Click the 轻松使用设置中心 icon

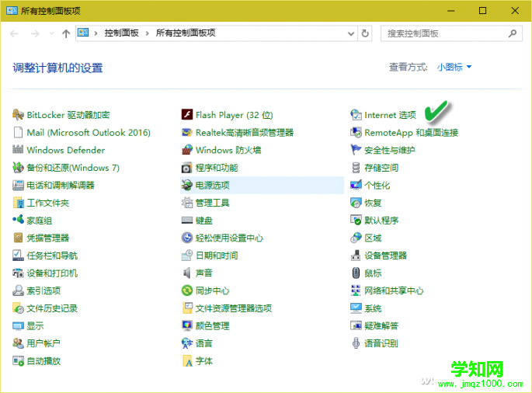[187, 238]
